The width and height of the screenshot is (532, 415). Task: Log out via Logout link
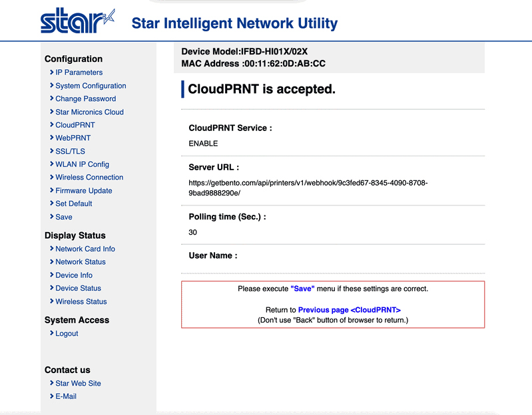tap(67, 333)
